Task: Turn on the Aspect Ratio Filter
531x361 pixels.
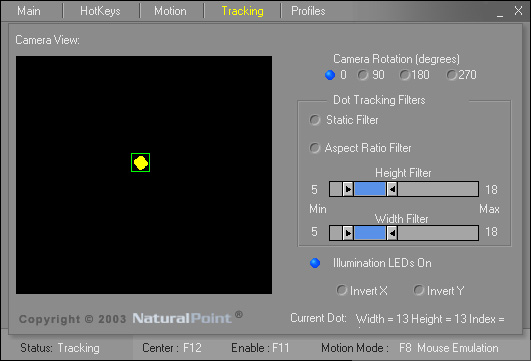Action: (360, 148)
